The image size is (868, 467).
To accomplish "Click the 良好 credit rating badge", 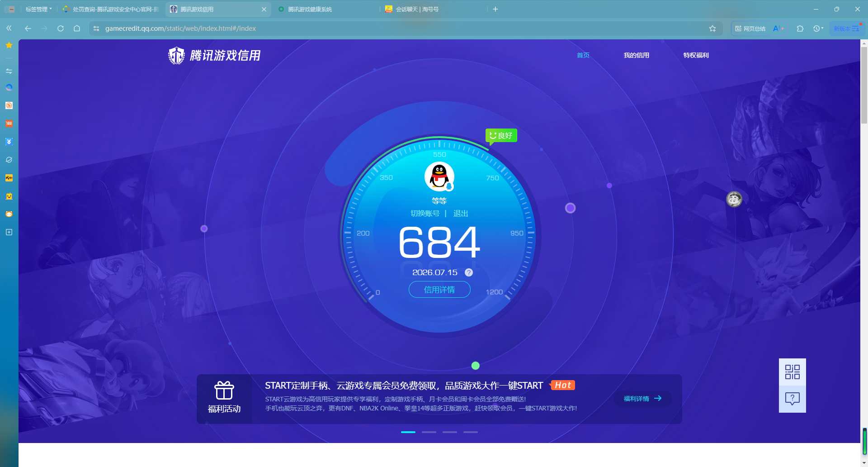I will (501, 135).
